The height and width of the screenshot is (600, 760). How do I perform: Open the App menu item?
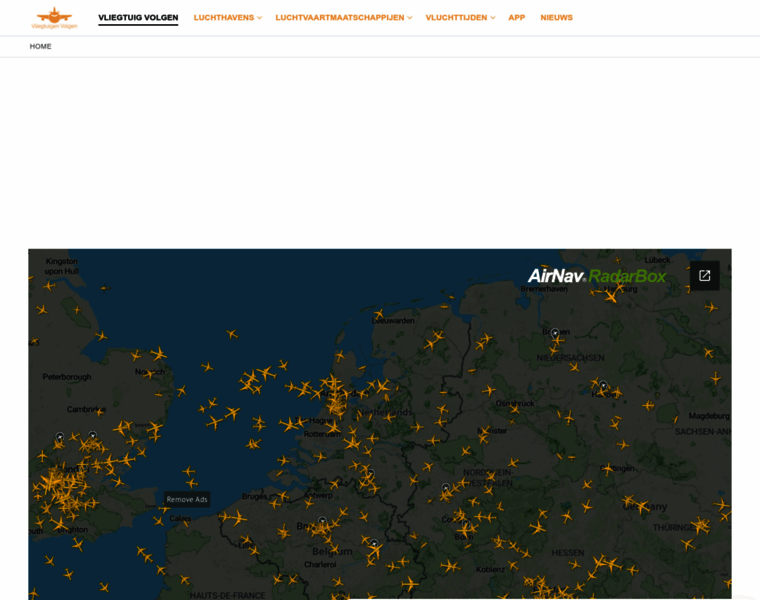(x=516, y=18)
